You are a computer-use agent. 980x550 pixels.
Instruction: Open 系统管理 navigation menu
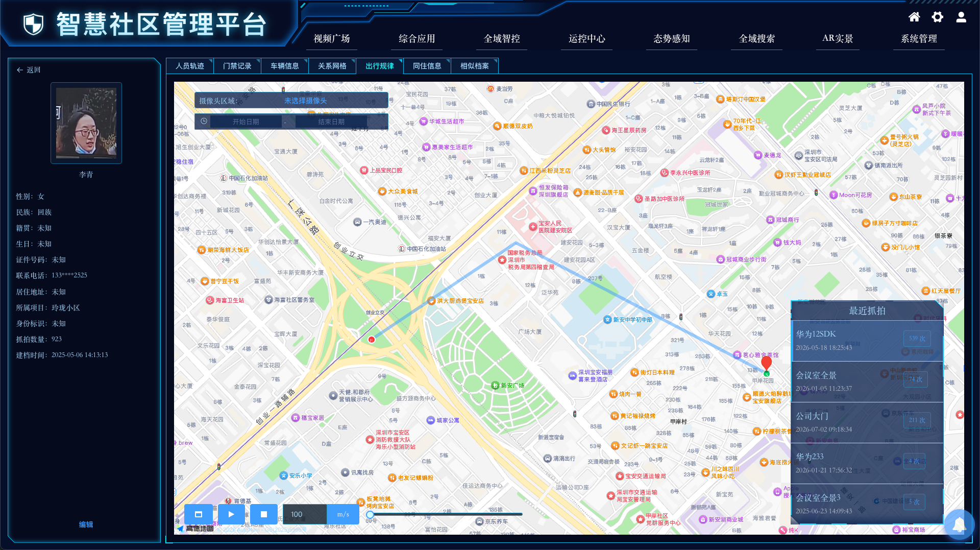(x=919, y=39)
